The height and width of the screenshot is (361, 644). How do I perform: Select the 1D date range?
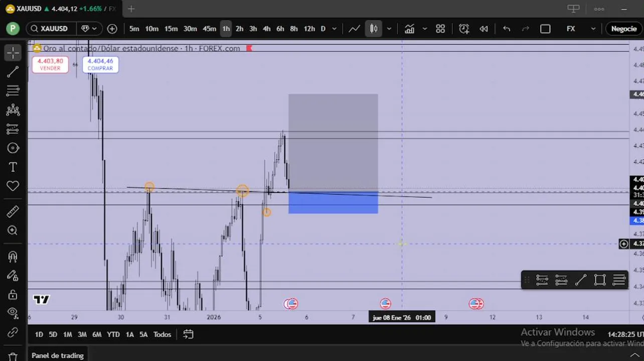[39, 334]
